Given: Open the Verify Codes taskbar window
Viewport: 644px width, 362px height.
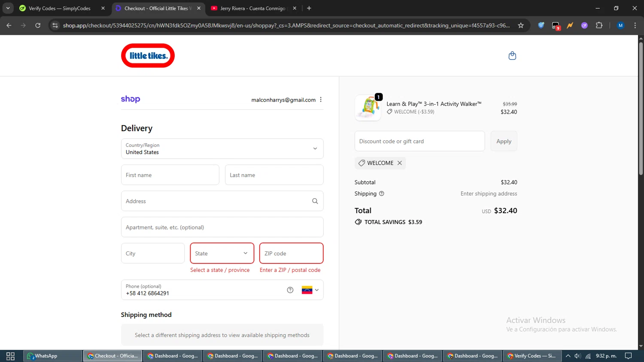Looking at the screenshot, I should tap(532, 356).
